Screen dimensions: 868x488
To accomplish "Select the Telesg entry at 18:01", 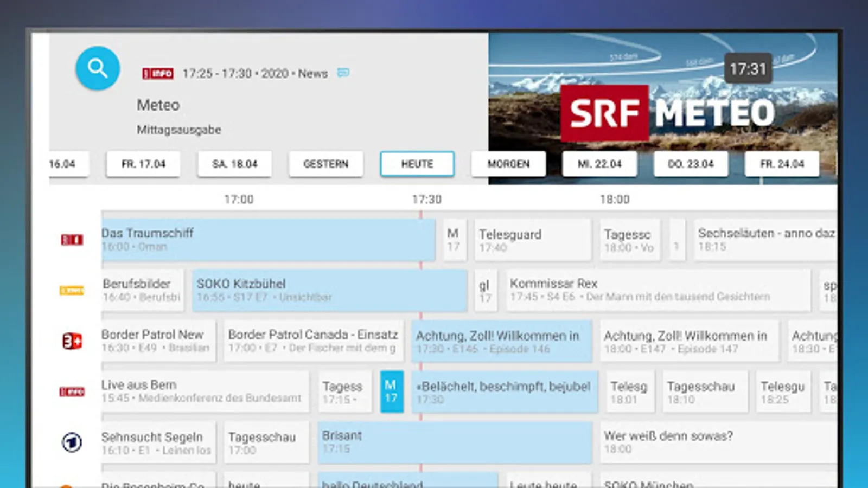I will pos(630,391).
